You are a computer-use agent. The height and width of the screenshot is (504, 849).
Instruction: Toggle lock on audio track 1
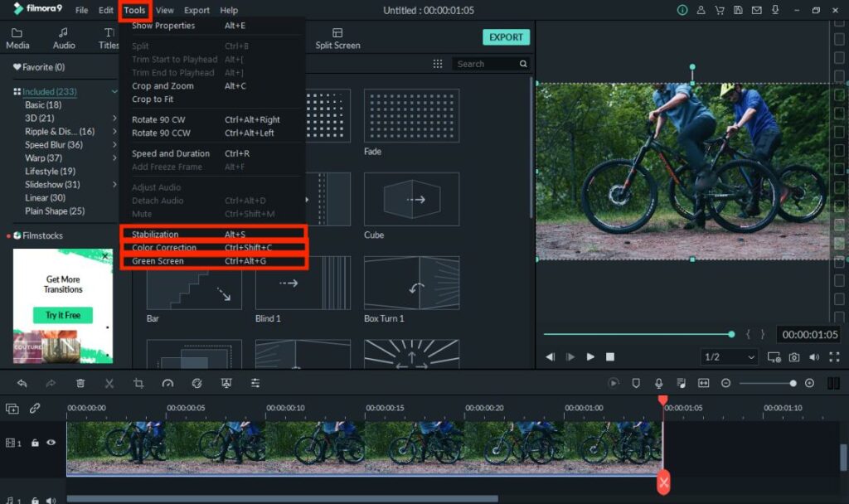35,501
